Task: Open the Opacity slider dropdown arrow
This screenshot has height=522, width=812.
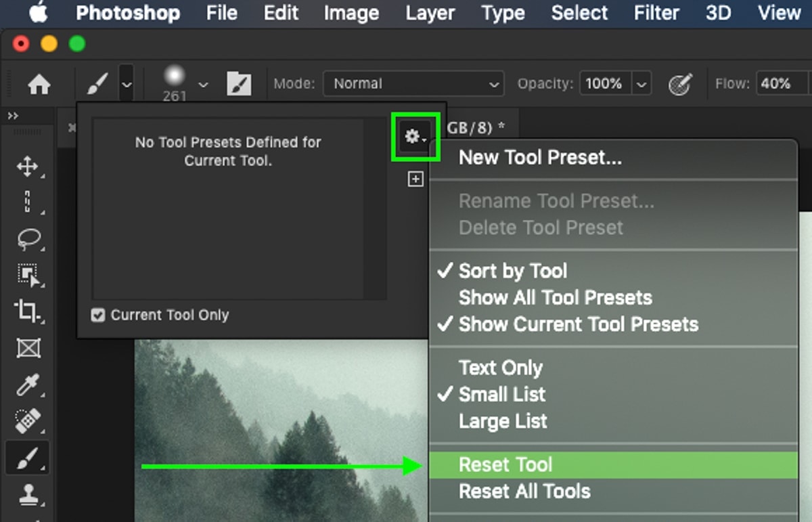Action: 641,84
